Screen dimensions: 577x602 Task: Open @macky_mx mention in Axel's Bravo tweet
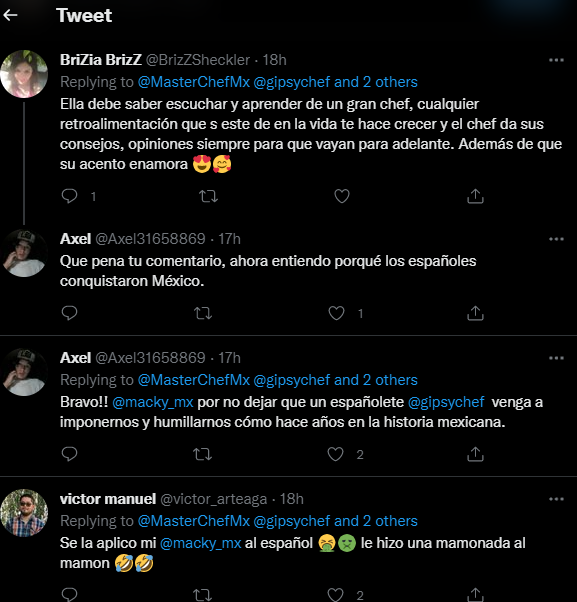pos(153,402)
